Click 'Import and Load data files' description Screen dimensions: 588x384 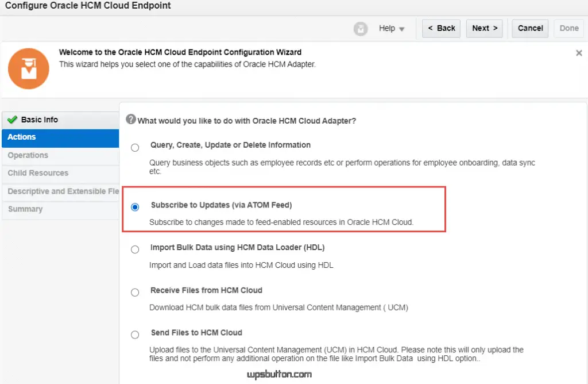(x=241, y=265)
